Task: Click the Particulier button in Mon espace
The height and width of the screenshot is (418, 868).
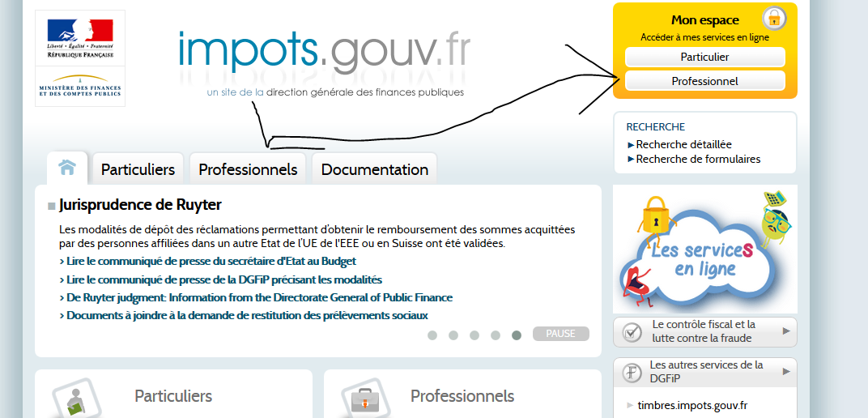Action: click(x=704, y=57)
